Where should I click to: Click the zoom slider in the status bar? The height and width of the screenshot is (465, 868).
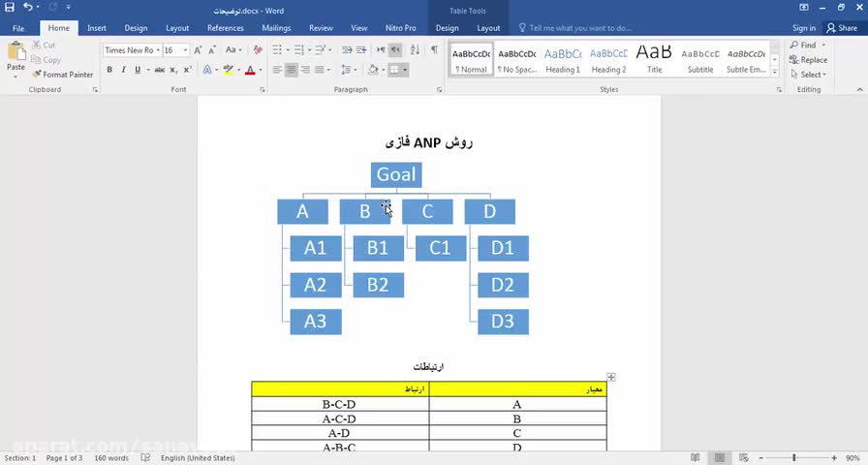click(797, 458)
